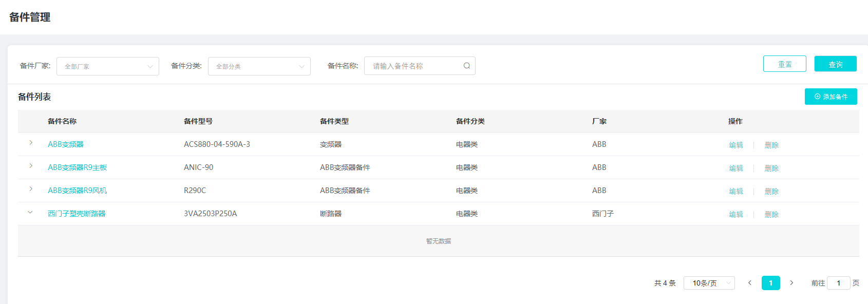Edit the R290C row

tap(736, 191)
